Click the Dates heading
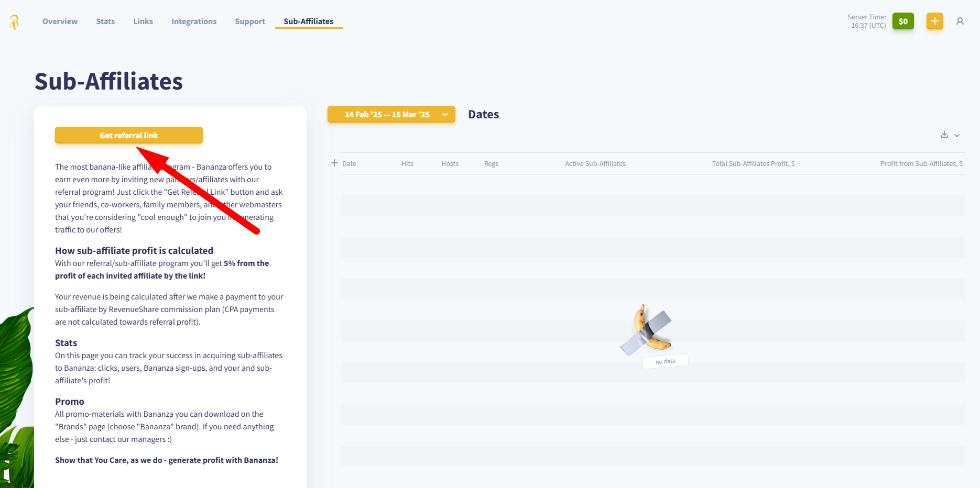Viewport: 980px width, 488px height. 483,114
